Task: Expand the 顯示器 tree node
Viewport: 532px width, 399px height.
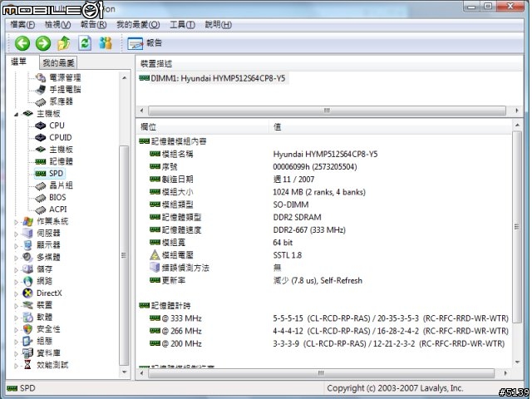Action: coord(16,246)
